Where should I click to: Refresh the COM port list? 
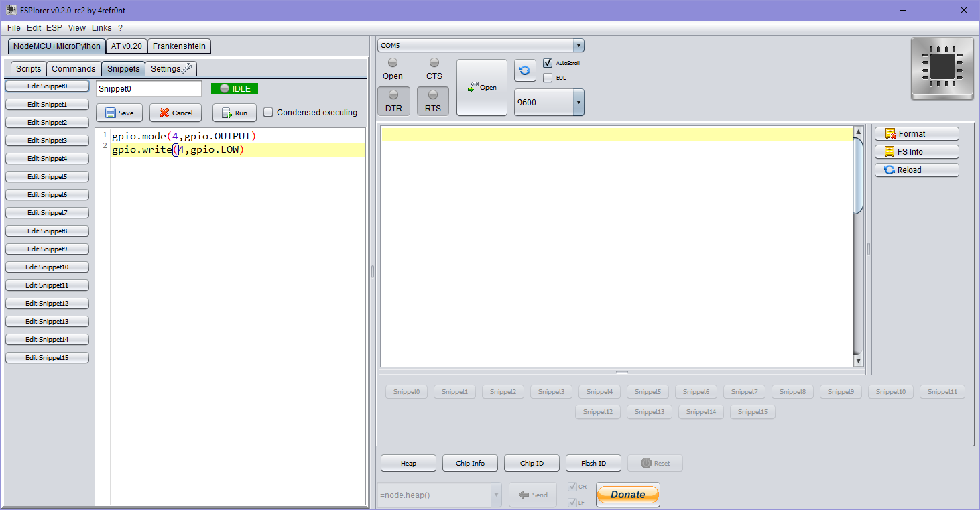point(525,70)
